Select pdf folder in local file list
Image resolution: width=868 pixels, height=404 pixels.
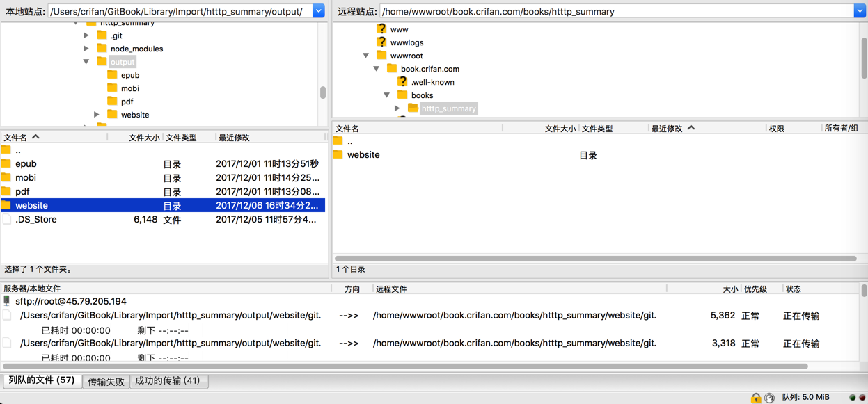click(x=163, y=192)
